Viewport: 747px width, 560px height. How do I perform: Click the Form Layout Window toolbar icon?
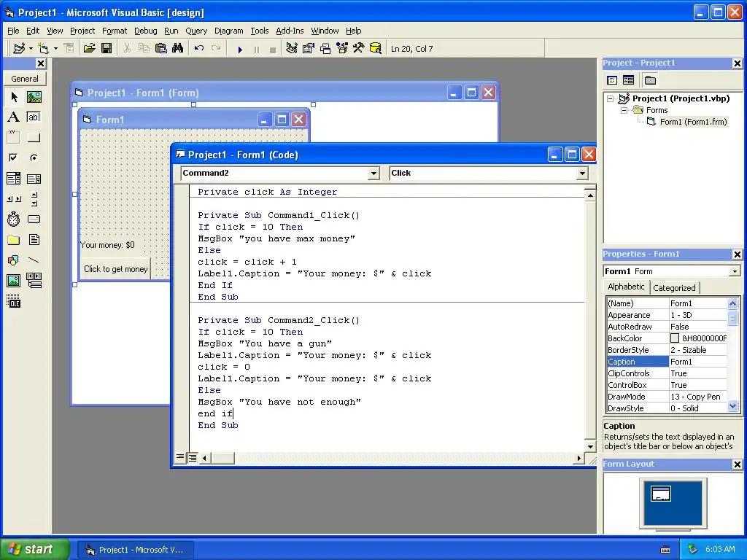pos(325,48)
